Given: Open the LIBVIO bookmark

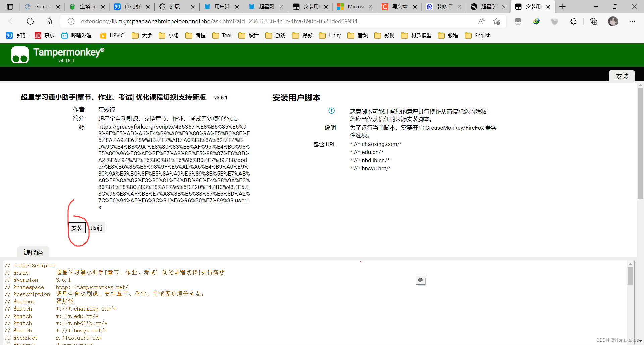Looking at the screenshot, I should click(112, 36).
